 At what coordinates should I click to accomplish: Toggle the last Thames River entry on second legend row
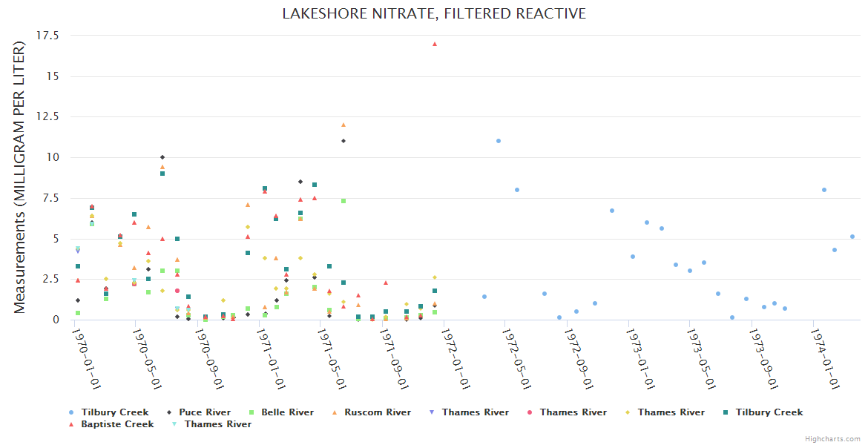(x=217, y=424)
